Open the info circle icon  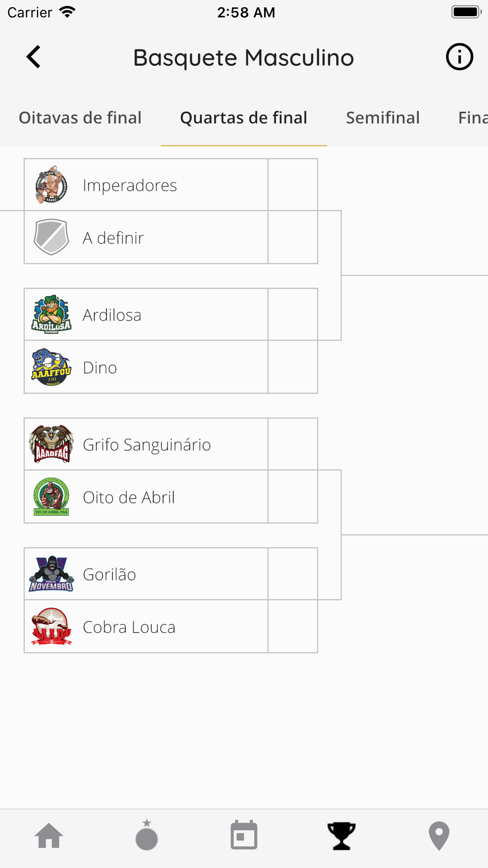tap(459, 57)
